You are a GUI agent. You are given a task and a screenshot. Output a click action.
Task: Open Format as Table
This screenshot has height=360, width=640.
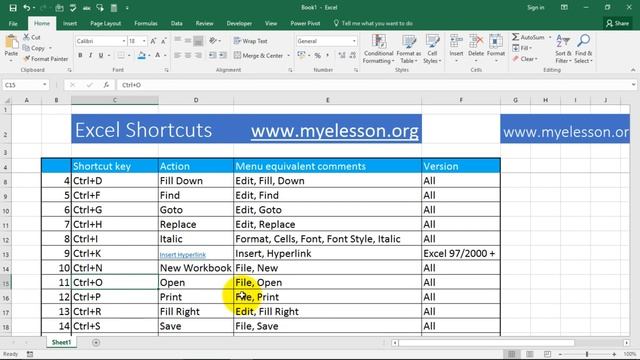coord(409,49)
